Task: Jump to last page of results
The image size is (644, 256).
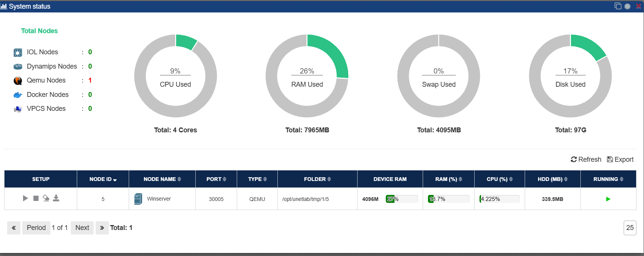Action: click(x=102, y=228)
